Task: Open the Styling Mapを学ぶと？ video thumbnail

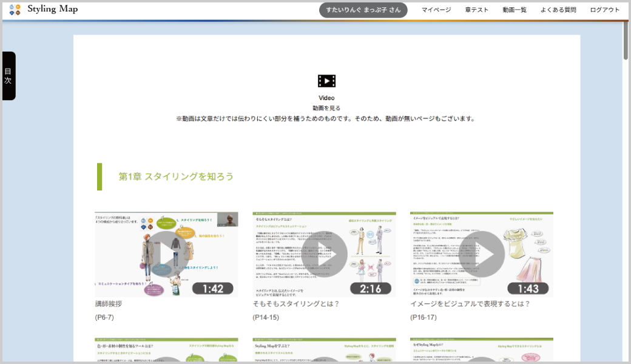Action: [x=324, y=350]
